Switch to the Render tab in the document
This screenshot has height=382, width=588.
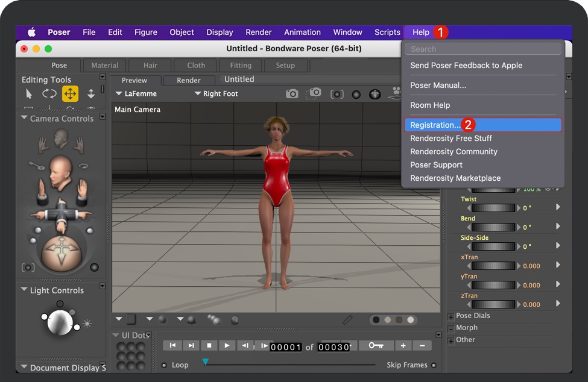[x=189, y=80]
